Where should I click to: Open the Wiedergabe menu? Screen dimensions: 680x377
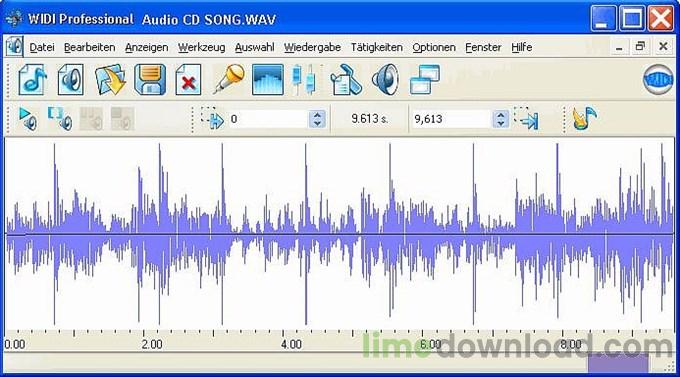click(x=312, y=47)
